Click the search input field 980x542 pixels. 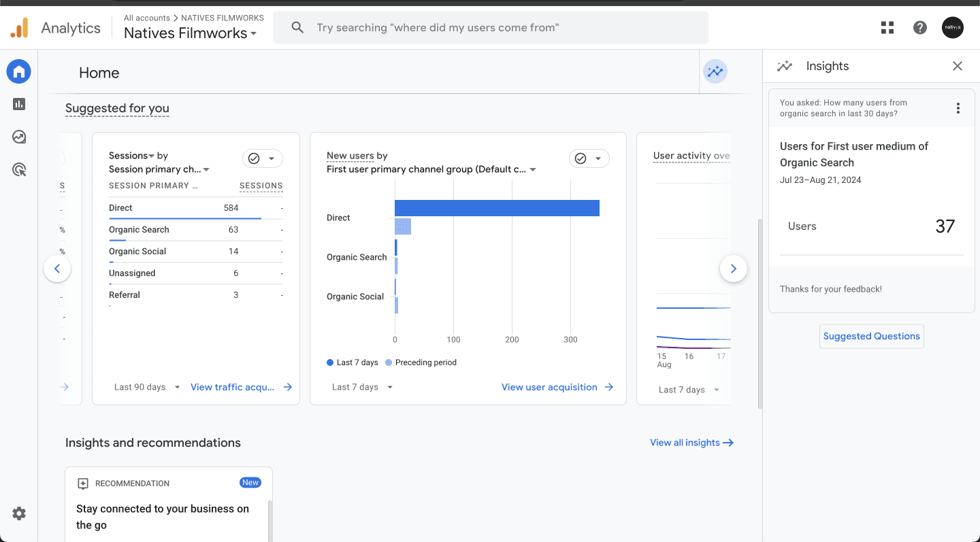[491, 28]
